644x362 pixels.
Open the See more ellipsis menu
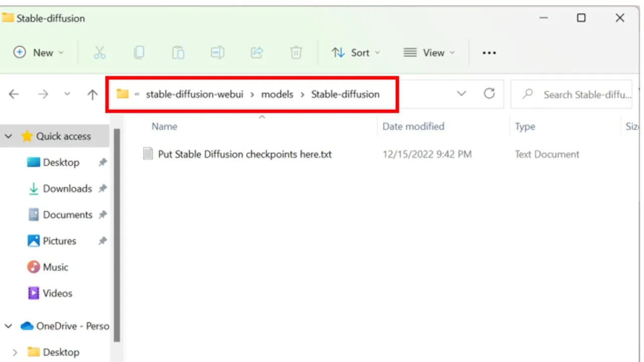coord(489,53)
